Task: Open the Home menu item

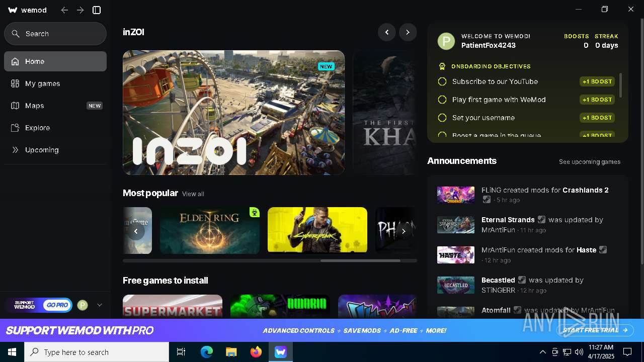Action: tap(55, 61)
